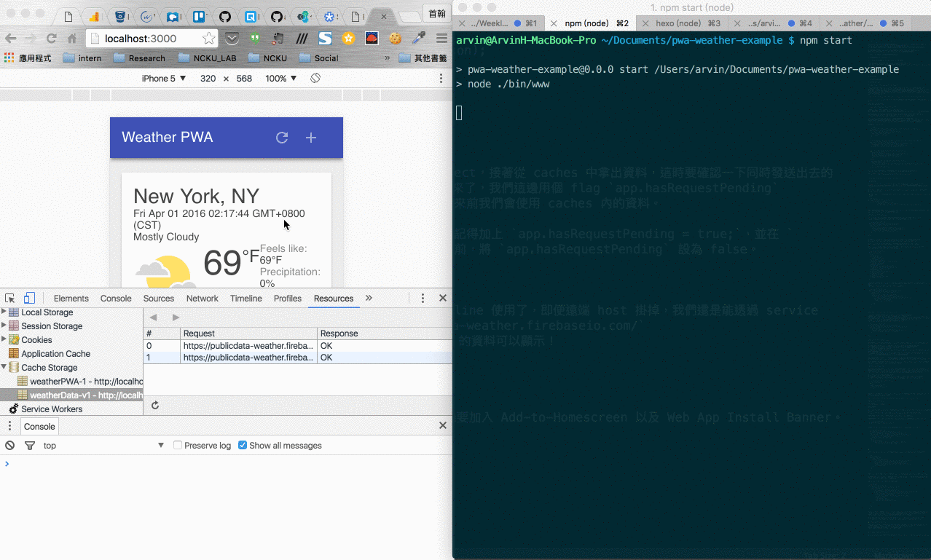The width and height of the screenshot is (931, 560).
Task: Expand the Local Storage tree
Action: point(4,312)
